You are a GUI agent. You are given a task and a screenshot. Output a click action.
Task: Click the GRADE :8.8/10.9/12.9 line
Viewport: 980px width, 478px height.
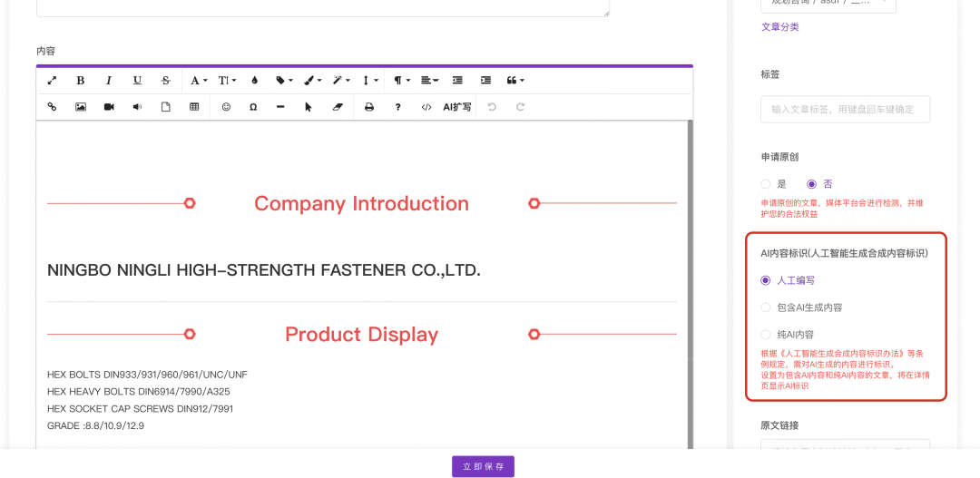(96, 425)
